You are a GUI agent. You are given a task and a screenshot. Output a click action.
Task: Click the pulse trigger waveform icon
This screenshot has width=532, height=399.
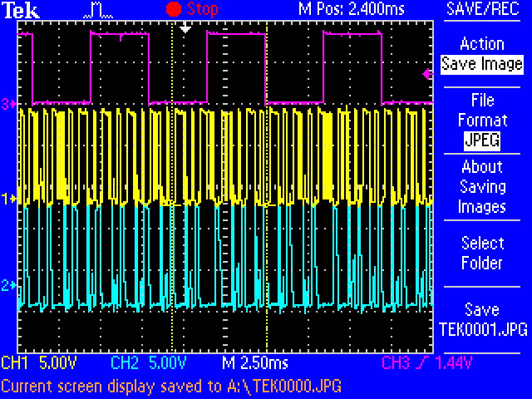click(x=98, y=11)
